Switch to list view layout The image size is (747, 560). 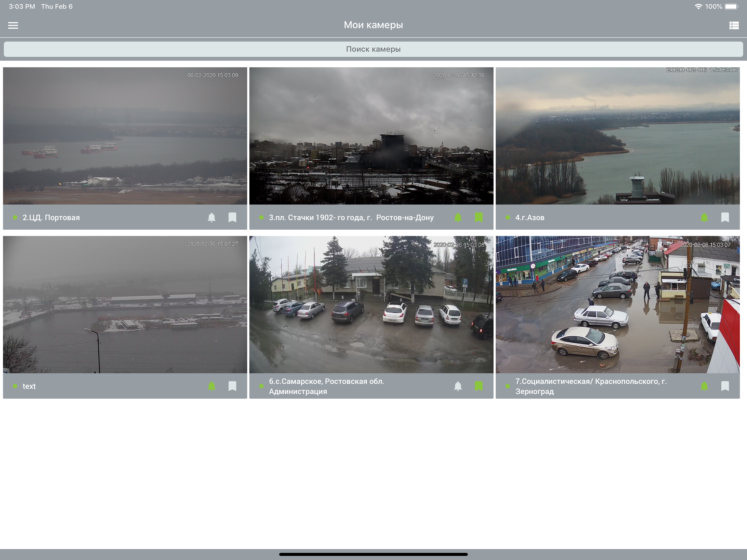tap(734, 25)
